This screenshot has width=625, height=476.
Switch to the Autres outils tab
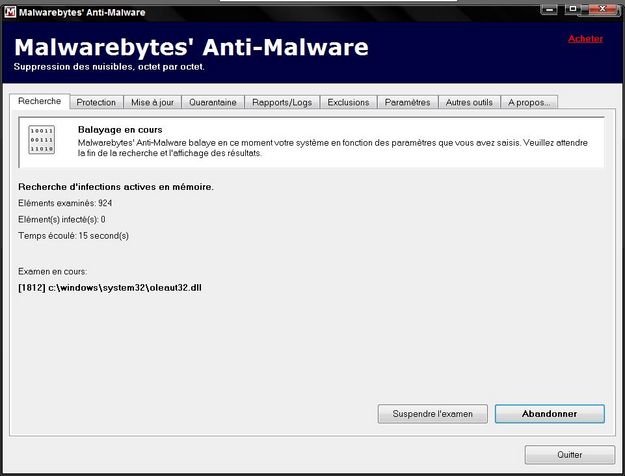(x=469, y=102)
